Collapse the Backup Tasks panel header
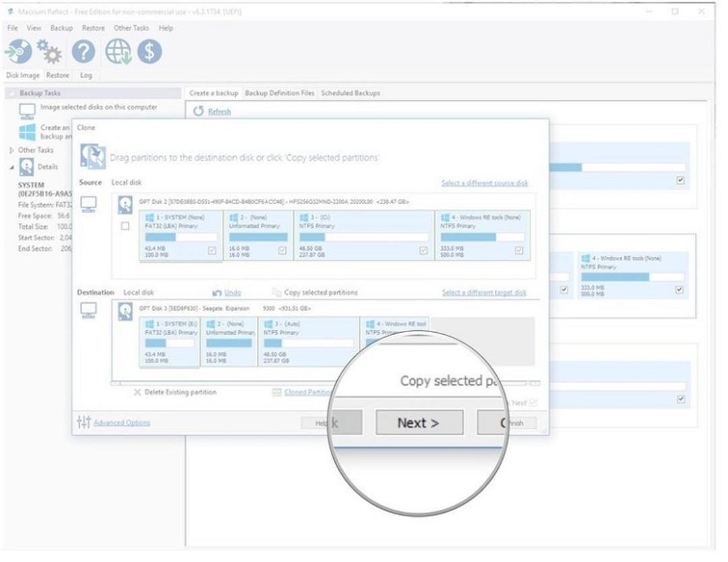 (93, 93)
